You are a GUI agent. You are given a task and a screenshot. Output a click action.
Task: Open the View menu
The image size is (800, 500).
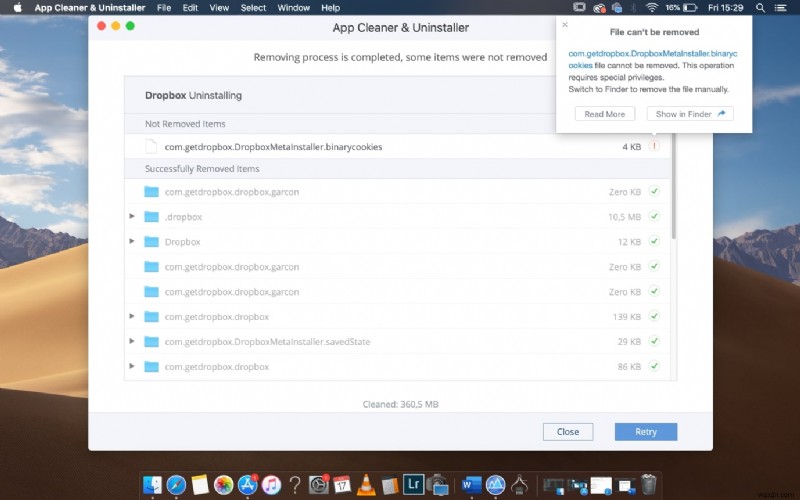coord(219,8)
